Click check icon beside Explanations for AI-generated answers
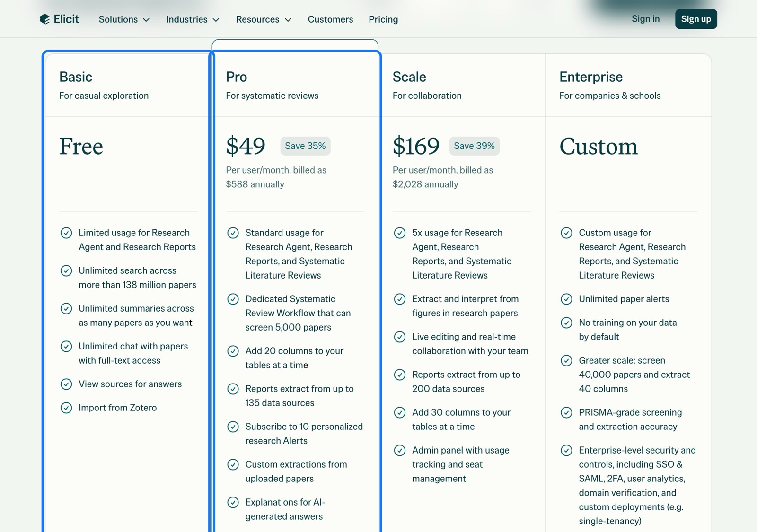757x532 pixels. (233, 502)
